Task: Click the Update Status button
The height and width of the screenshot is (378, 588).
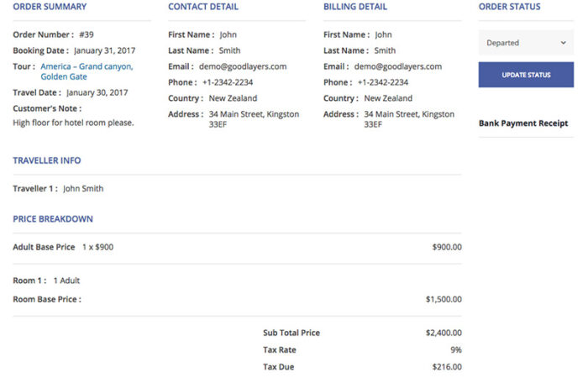Action: (526, 75)
